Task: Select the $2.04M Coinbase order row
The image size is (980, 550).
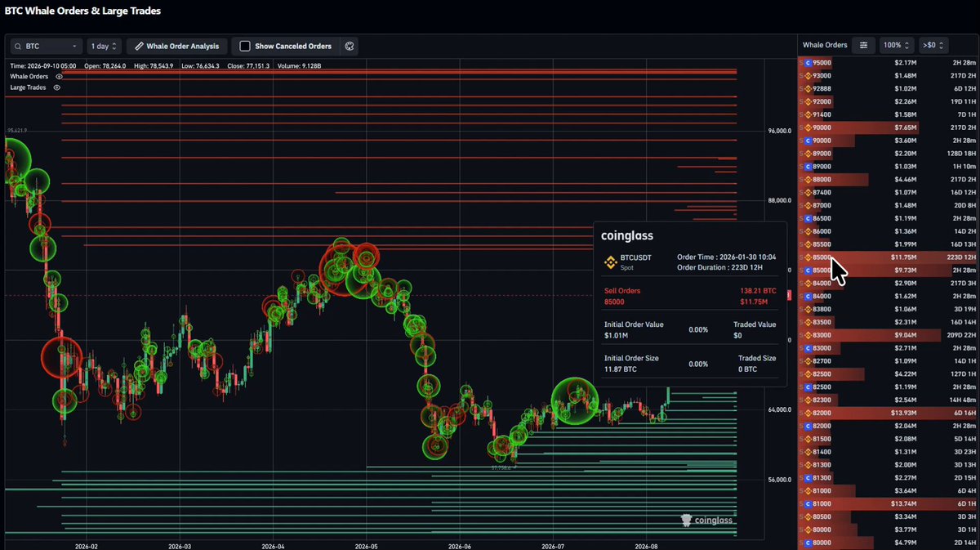Action: click(889, 425)
